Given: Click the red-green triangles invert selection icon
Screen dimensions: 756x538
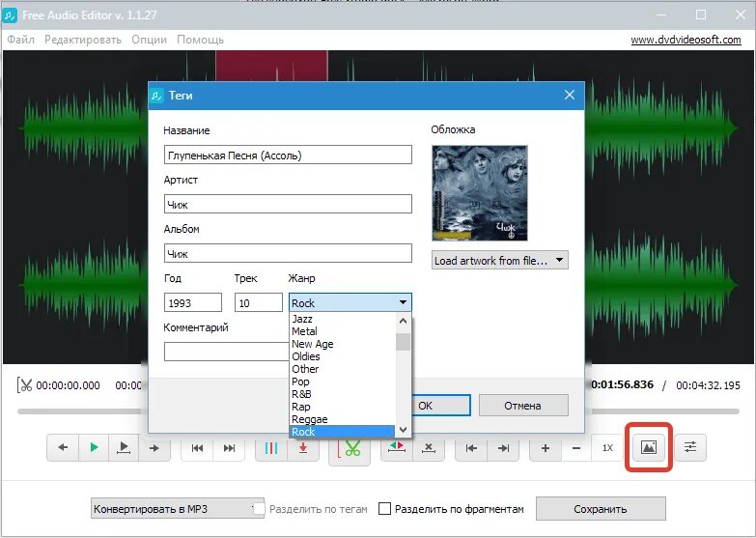Looking at the screenshot, I should coord(396,448).
